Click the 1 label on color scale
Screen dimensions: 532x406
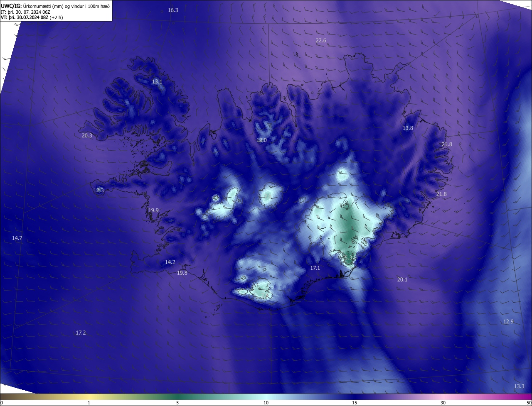(89, 403)
